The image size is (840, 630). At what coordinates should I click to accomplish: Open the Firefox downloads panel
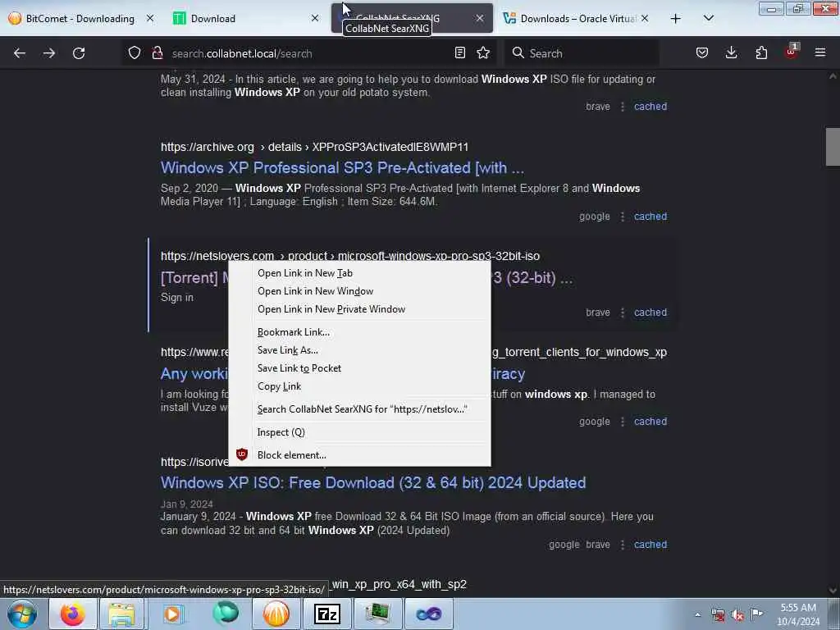731,52
